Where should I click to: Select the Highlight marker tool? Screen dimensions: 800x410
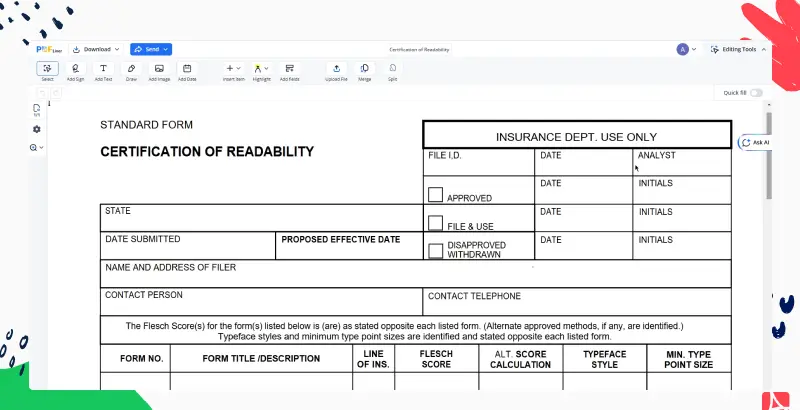[258, 68]
